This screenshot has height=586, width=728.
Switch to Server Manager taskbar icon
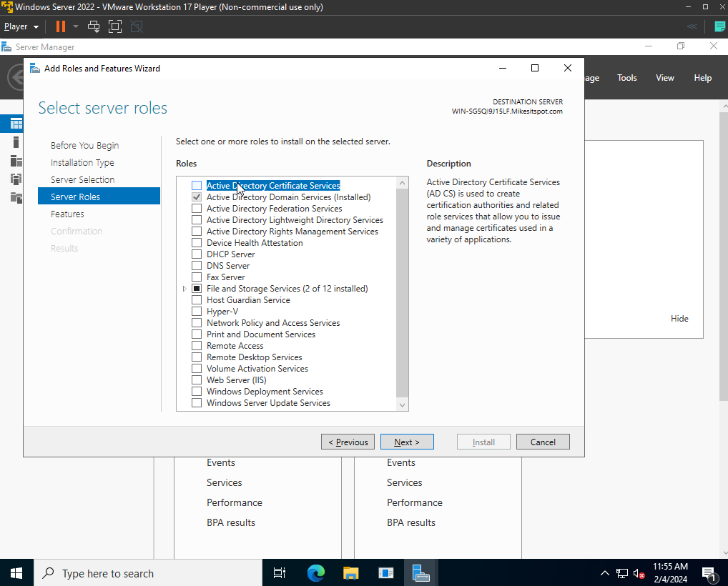point(420,573)
